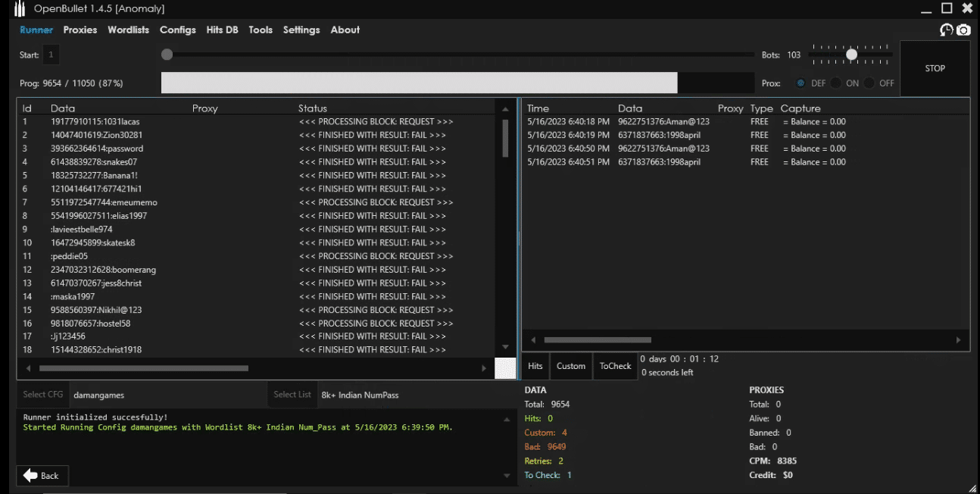Click the clock icon beside the camera
Image resolution: width=980 pixels, height=494 pixels.
[947, 30]
